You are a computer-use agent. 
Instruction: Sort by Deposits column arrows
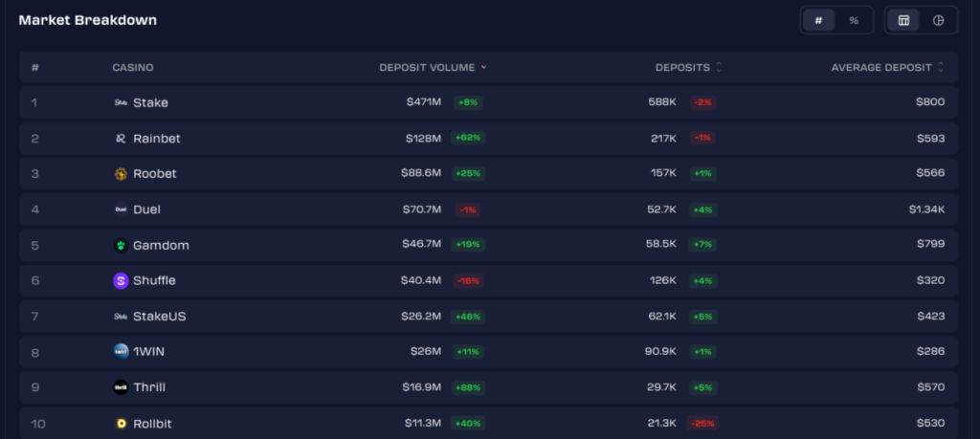719,68
